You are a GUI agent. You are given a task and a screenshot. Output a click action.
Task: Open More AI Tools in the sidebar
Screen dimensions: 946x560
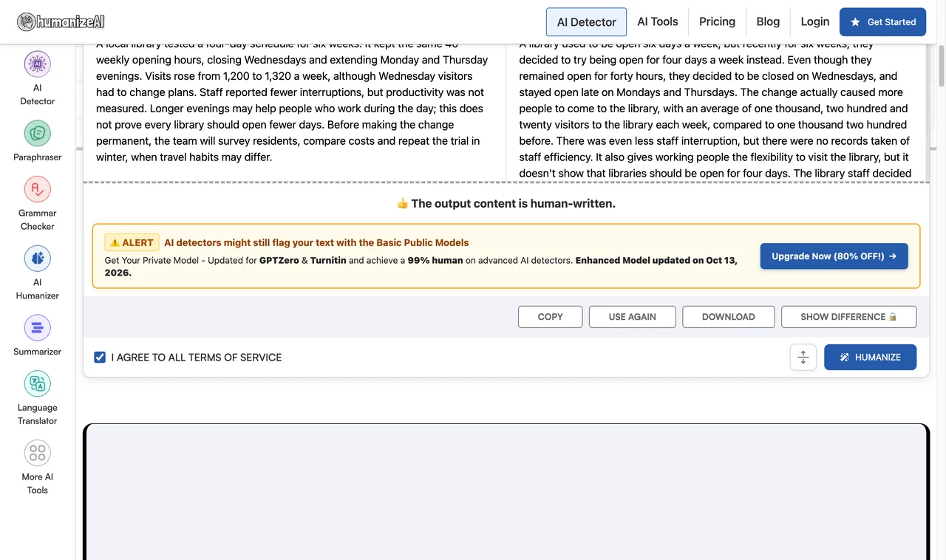pyautogui.click(x=37, y=468)
